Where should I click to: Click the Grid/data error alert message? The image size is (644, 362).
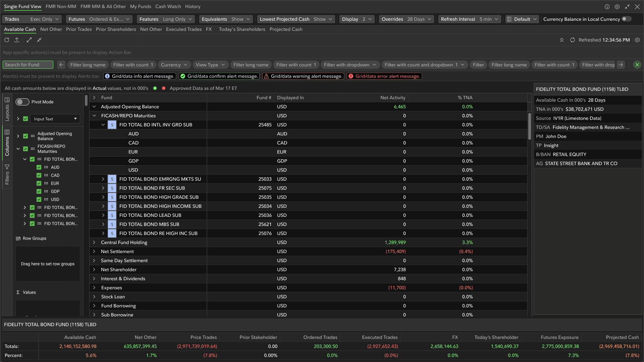click(x=384, y=76)
